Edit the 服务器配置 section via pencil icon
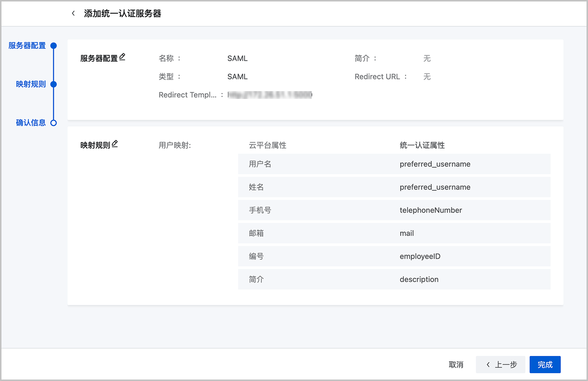The width and height of the screenshot is (588, 381). click(122, 57)
